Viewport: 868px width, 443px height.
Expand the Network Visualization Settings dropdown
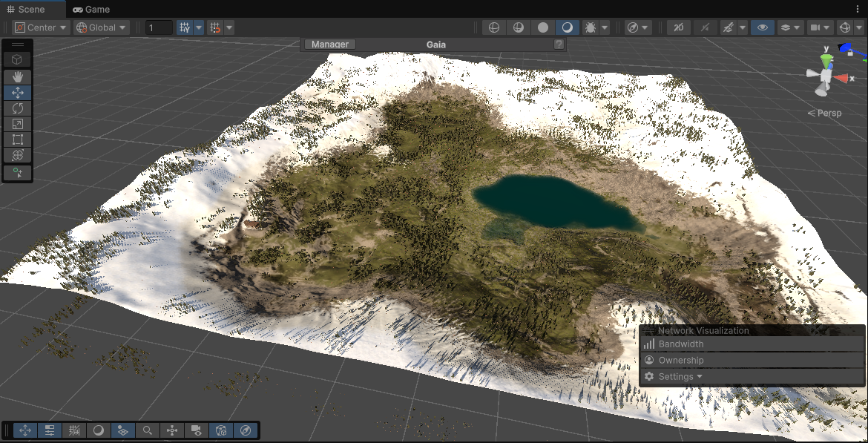click(675, 377)
